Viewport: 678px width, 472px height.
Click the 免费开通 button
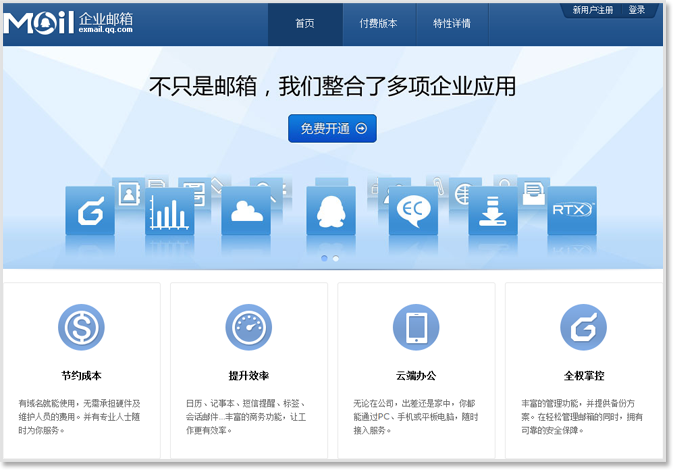tap(332, 128)
